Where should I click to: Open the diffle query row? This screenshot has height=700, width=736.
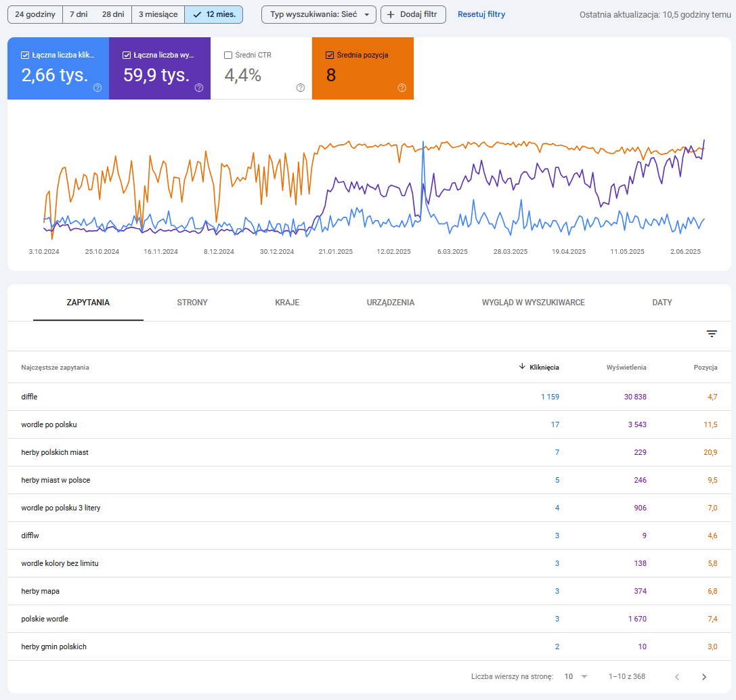tap(29, 397)
